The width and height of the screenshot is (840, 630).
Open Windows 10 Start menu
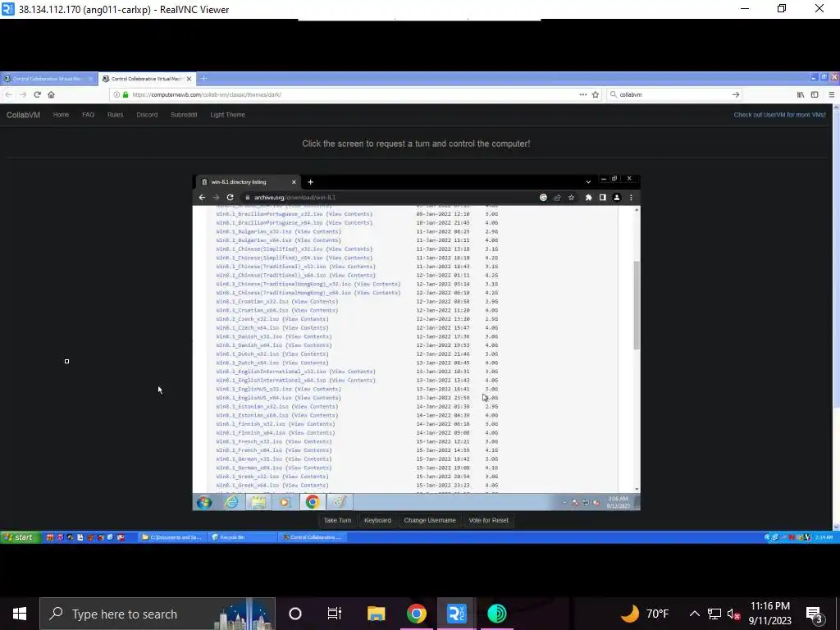pos(20,614)
